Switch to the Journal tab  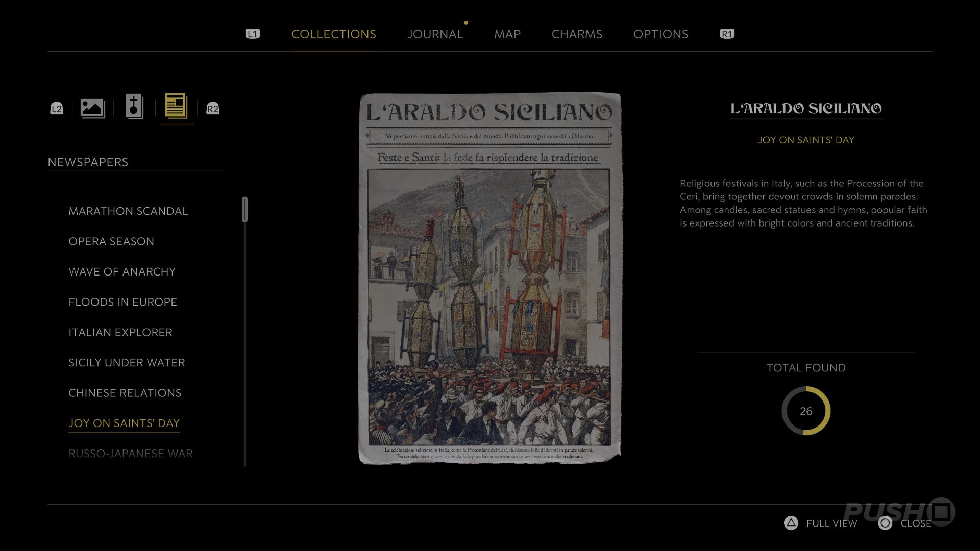click(435, 34)
